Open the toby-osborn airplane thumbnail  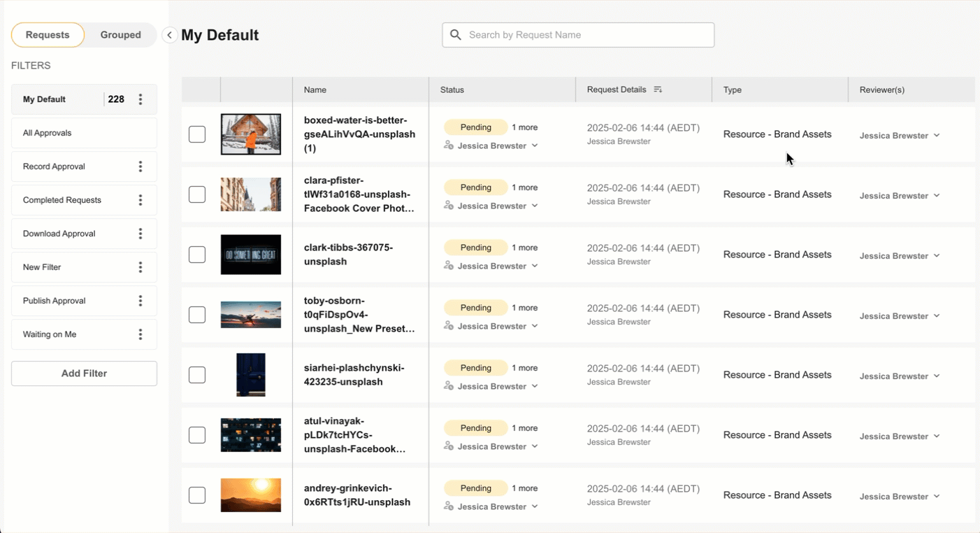pos(250,315)
